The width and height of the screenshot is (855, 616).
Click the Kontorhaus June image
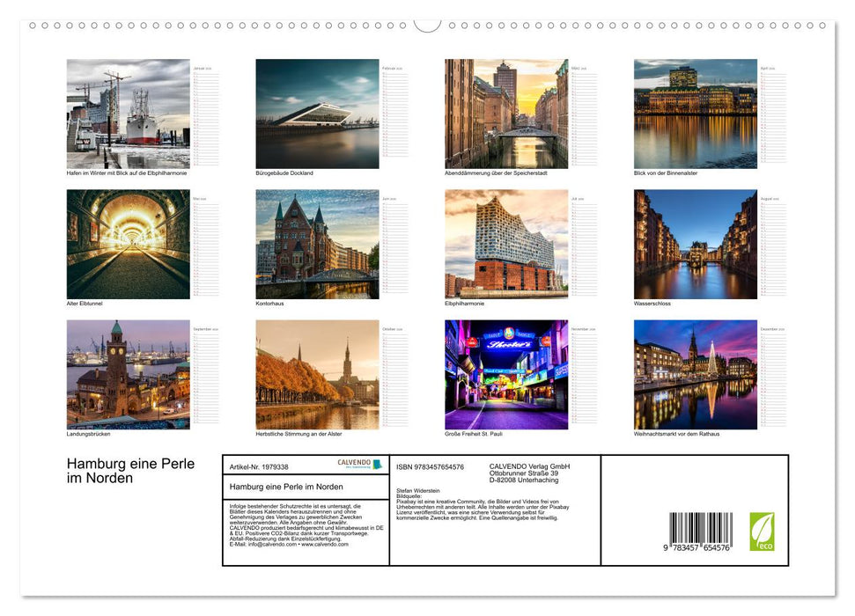317,245
